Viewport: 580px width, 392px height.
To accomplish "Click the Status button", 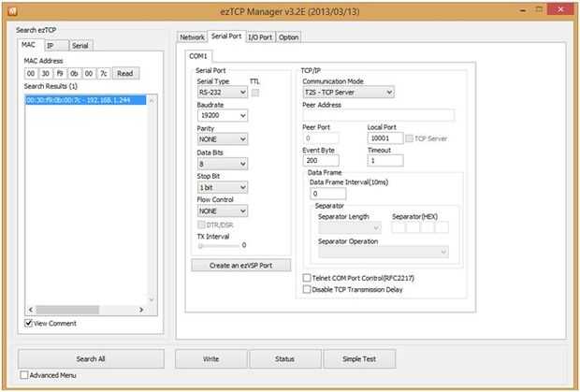I will (284, 358).
